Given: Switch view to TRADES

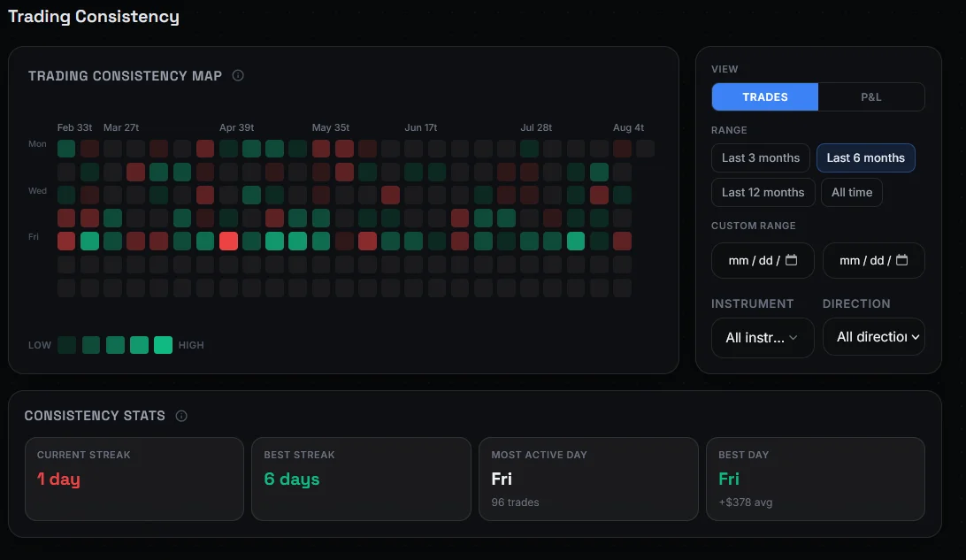Looking at the screenshot, I should tap(764, 96).
